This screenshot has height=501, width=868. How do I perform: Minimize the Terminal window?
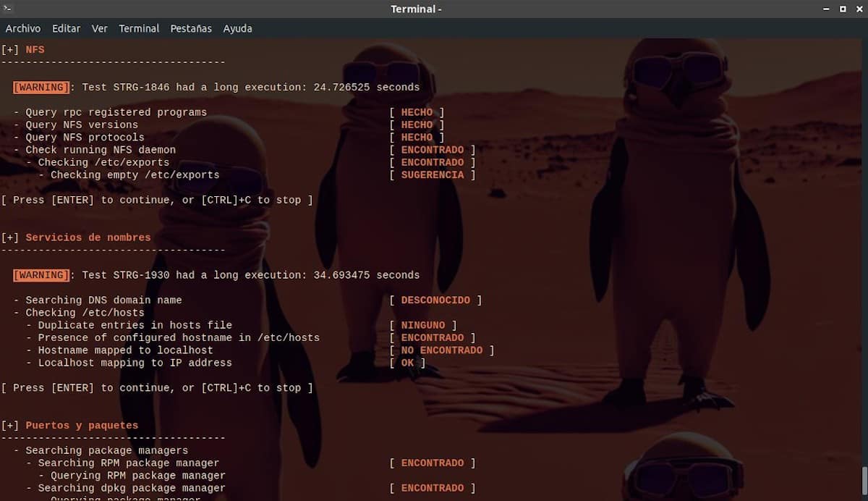[826, 9]
